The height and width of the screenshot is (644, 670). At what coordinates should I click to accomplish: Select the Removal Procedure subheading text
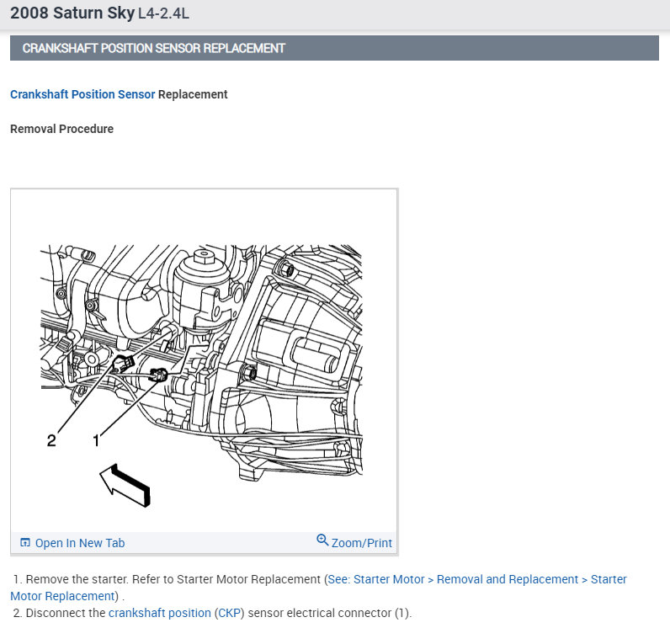(x=62, y=129)
